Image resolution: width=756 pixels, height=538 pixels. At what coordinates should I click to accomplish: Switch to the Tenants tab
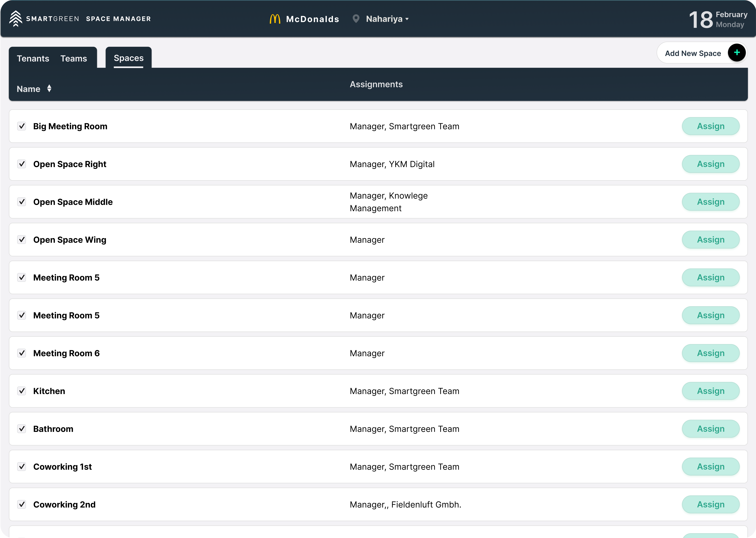(33, 59)
